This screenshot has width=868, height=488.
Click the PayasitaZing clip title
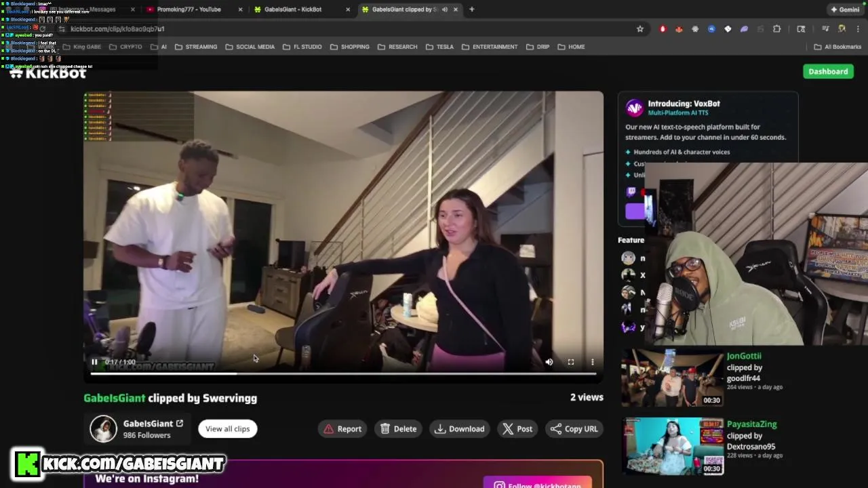point(751,424)
